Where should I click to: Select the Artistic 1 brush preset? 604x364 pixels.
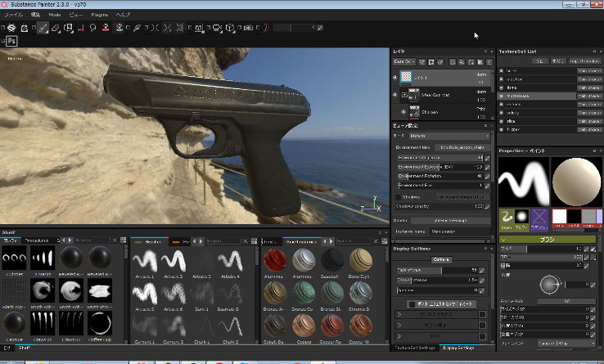[x=145, y=260]
